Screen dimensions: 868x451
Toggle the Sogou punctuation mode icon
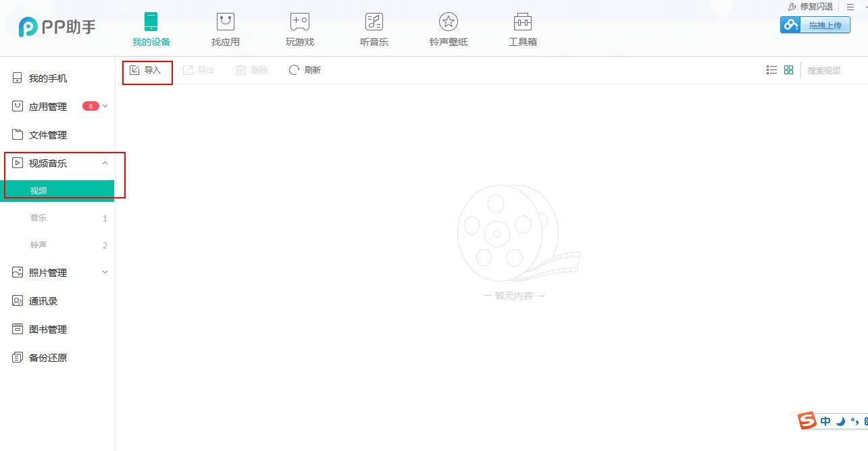coord(854,422)
